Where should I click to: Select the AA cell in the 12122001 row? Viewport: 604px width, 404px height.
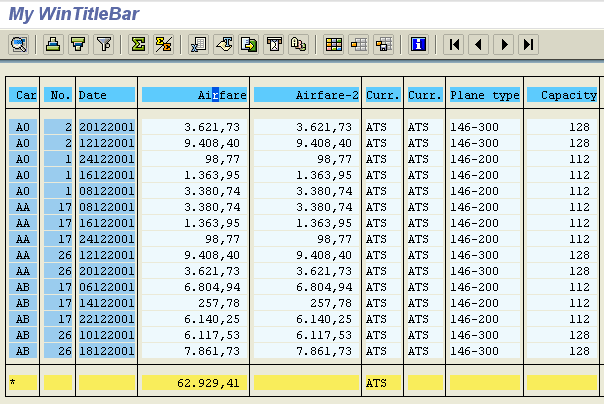(x=23, y=255)
